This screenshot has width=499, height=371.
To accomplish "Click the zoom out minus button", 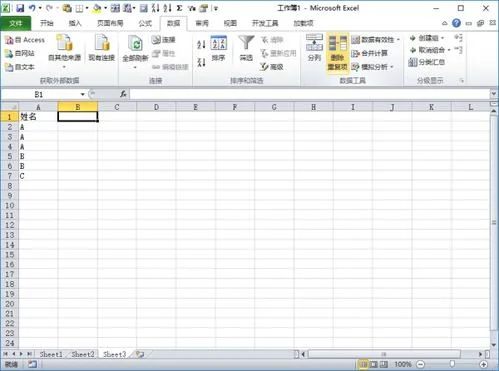I will [421, 364].
